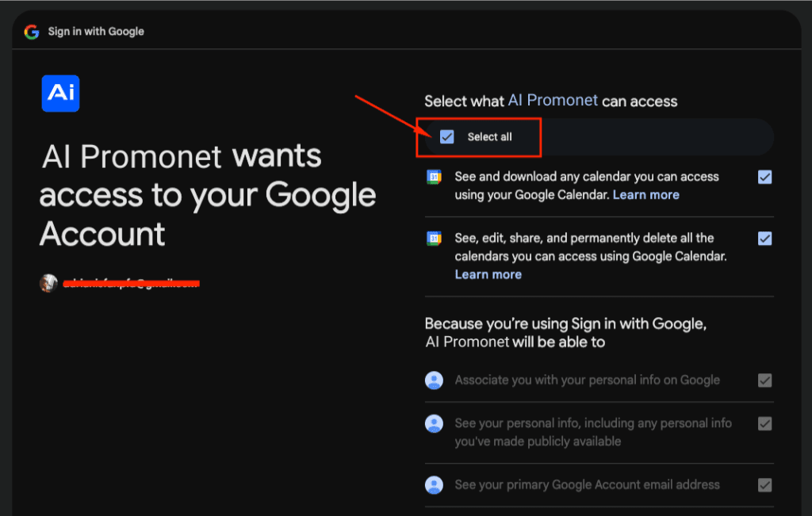Screen dimensions: 812x516
Task: Click the greyed checkbox for publicly available info
Action: click(764, 423)
